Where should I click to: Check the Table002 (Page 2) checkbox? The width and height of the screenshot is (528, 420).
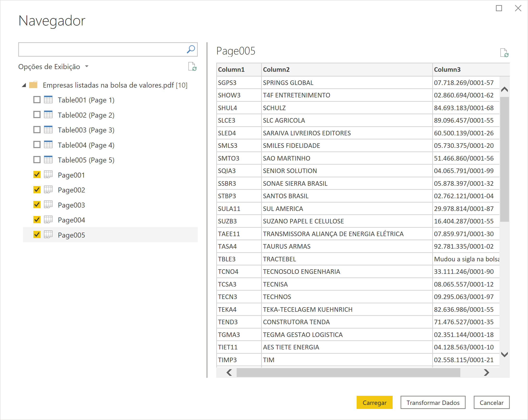tap(37, 115)
